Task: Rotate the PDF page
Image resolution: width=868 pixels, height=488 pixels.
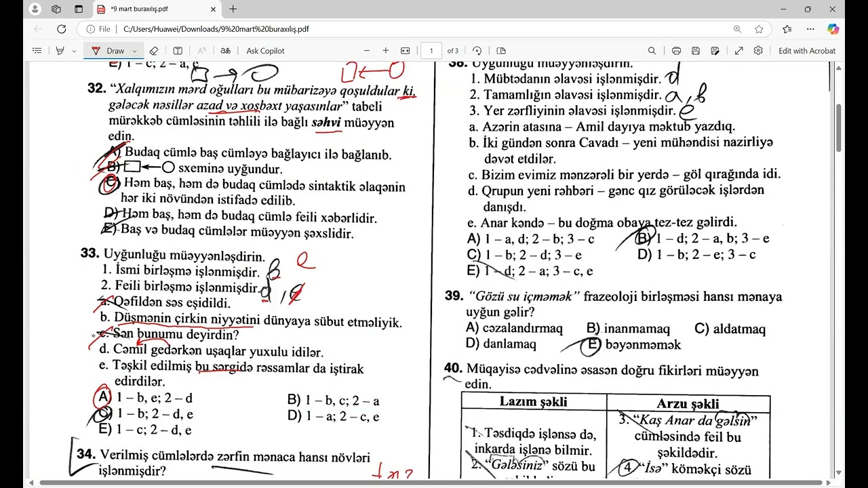Action: click(477, 51)
